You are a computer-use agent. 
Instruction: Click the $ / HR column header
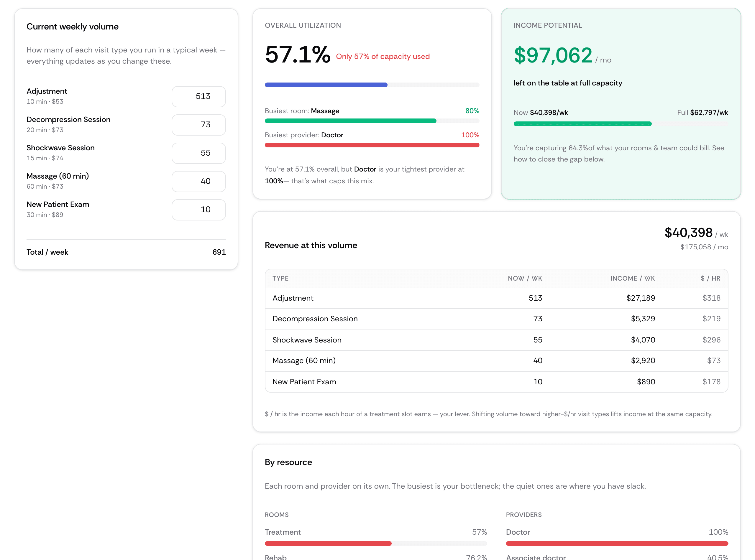tap(710, 278)
